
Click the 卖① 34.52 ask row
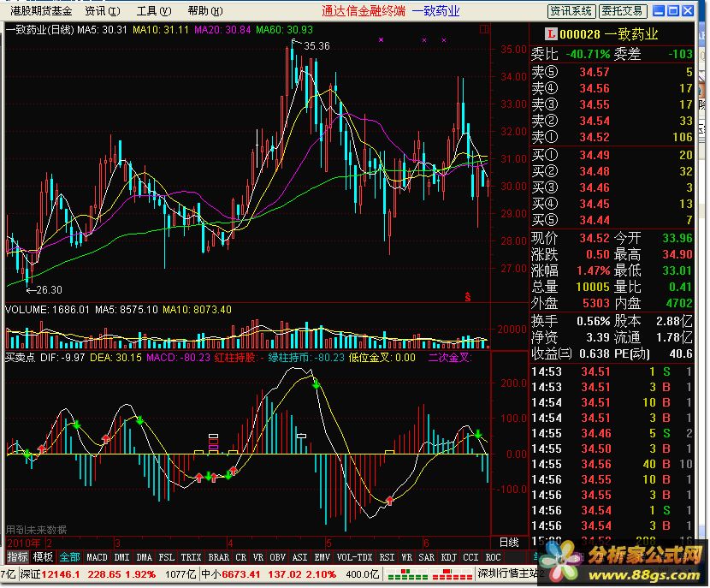point(612,137)
